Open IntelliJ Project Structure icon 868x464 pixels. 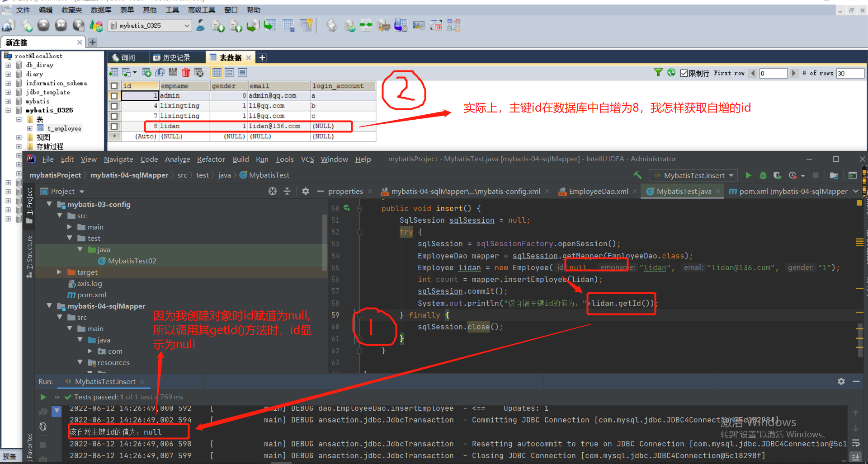(834, 175)
